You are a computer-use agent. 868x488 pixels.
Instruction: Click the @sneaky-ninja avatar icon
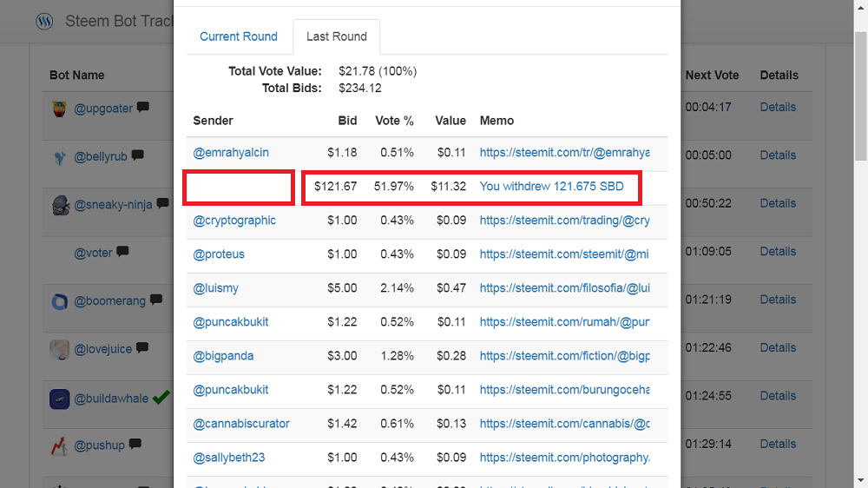click(x=61, y=205)
